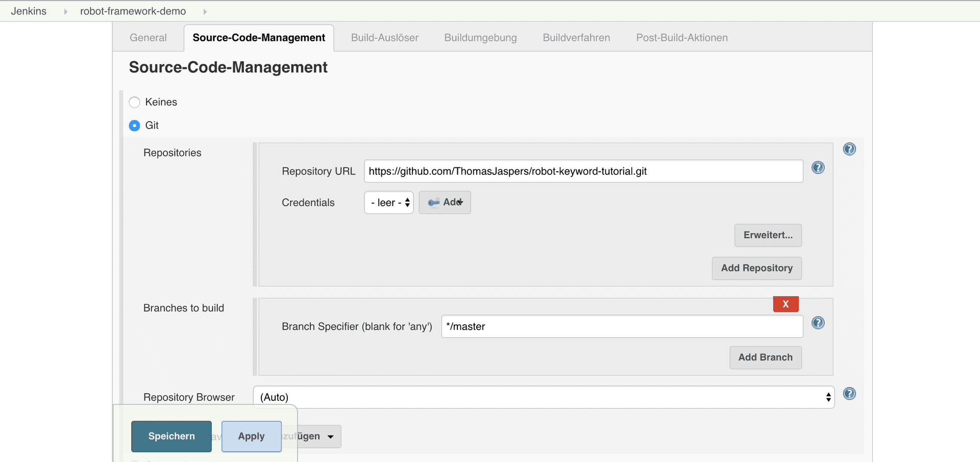980x462 pixels.
Task: Click help icon next to Repository URL
Action: pos(818,168)
